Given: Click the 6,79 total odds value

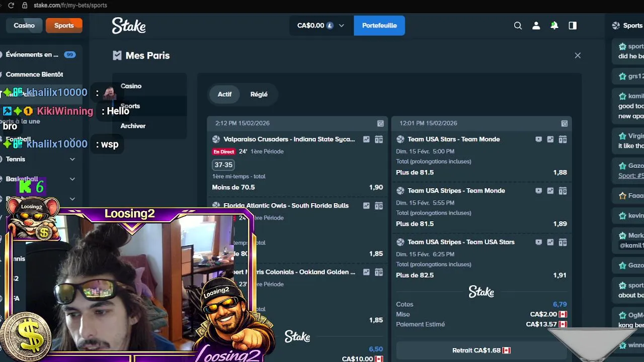Looking at the screenshot, I should (559, 304).
